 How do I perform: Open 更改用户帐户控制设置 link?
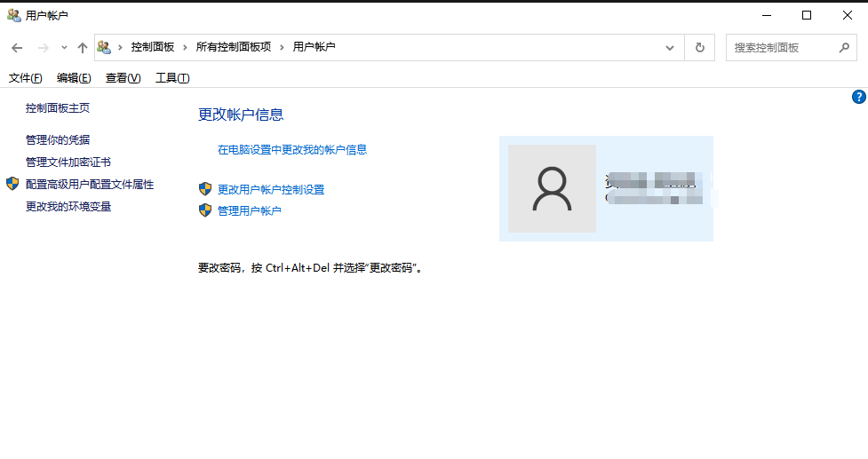[x=271, y=190]
